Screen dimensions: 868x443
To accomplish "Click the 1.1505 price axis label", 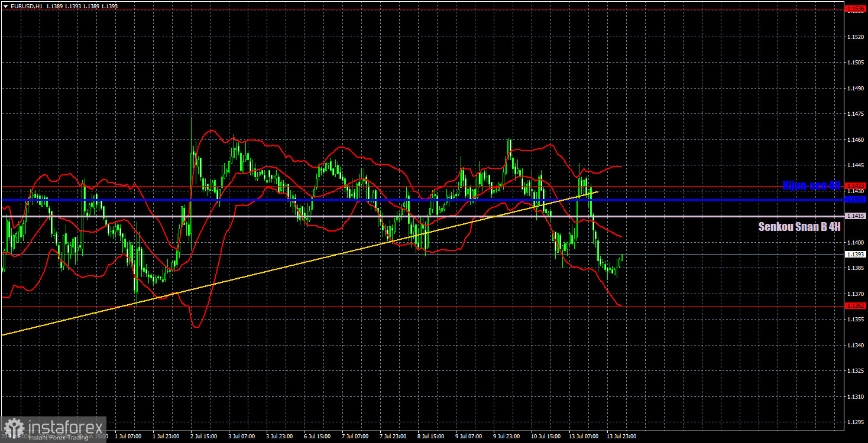I will click(856, 63).
